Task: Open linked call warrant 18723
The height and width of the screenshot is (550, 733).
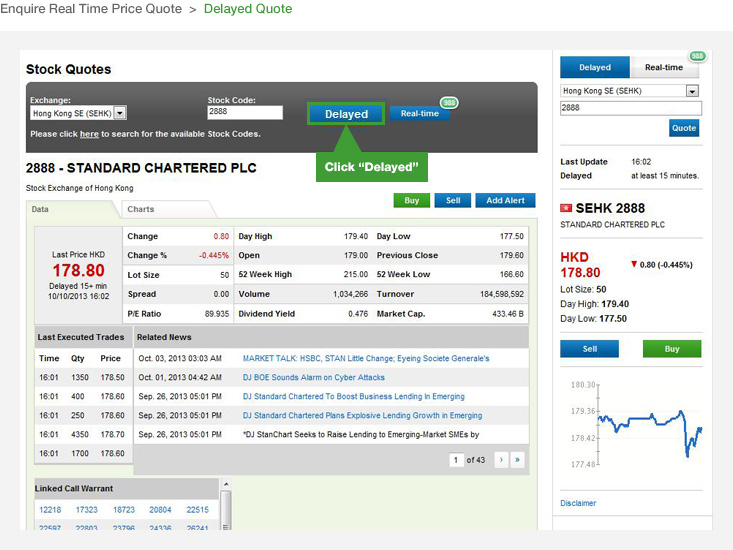Action: coord(124,510)
